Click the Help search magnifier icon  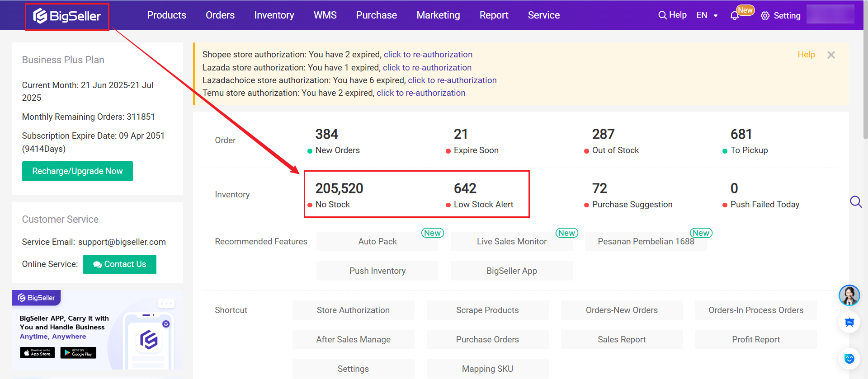[x=662, y=15]
